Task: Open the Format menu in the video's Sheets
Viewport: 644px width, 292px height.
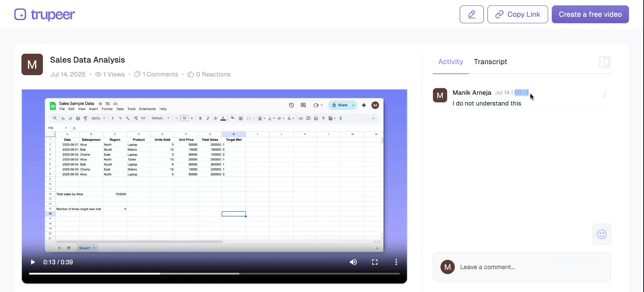Action: 107,109
